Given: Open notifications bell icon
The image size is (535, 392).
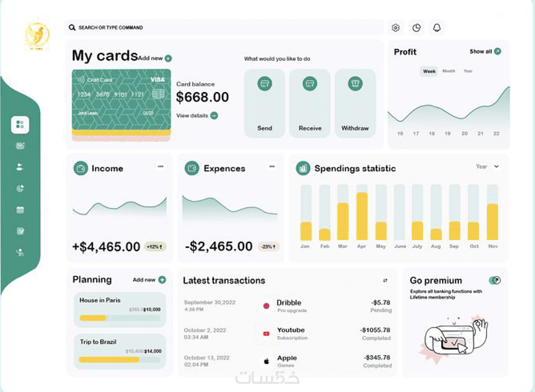Looking at the screenshot, I should coord(437,28).
